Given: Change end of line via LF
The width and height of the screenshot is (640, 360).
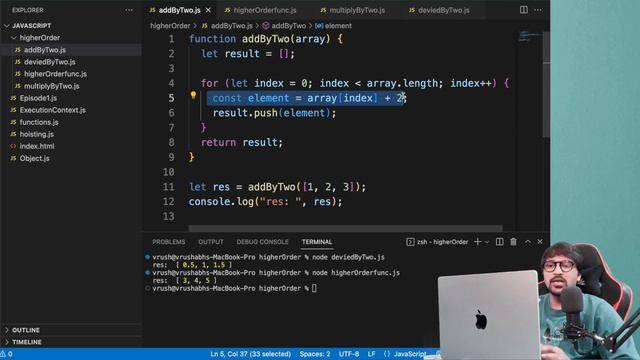Looking at the screenshot, I should tap(371, 354).
